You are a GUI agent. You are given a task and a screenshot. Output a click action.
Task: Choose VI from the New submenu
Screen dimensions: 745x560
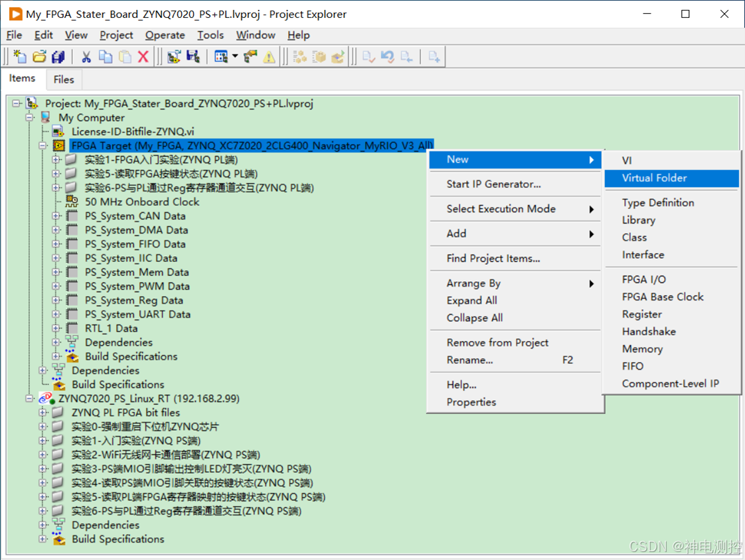[672, 161]
